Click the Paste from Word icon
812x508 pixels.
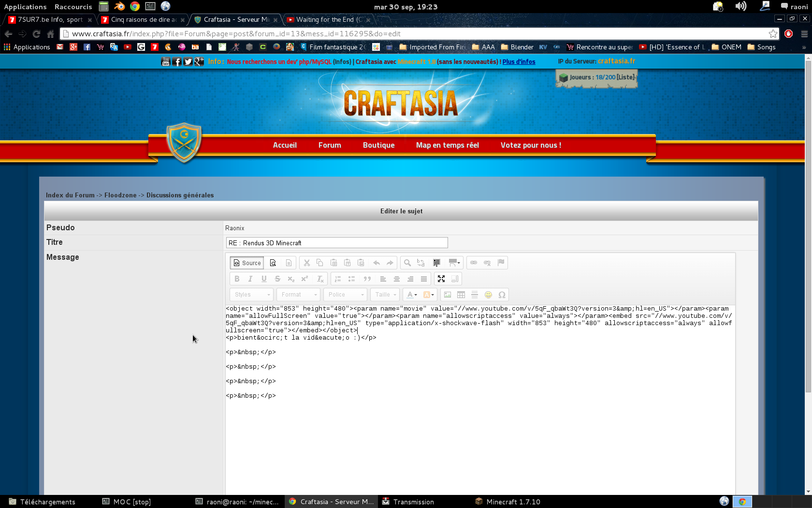pyautogui.click(x=361, y=263)
